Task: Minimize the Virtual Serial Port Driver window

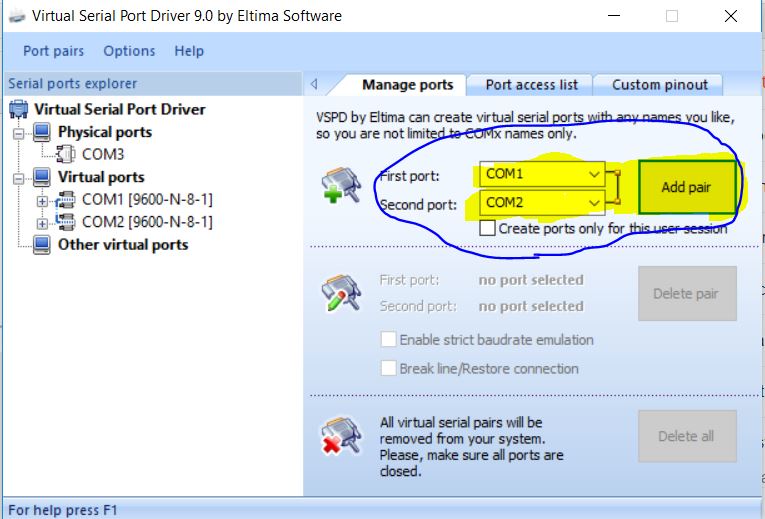Action: 614,16
